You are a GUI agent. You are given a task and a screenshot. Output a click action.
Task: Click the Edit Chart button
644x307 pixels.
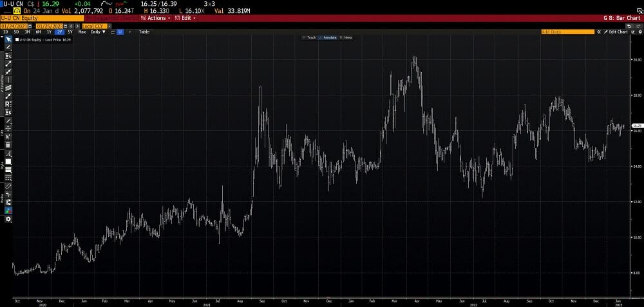pos(618,31)
